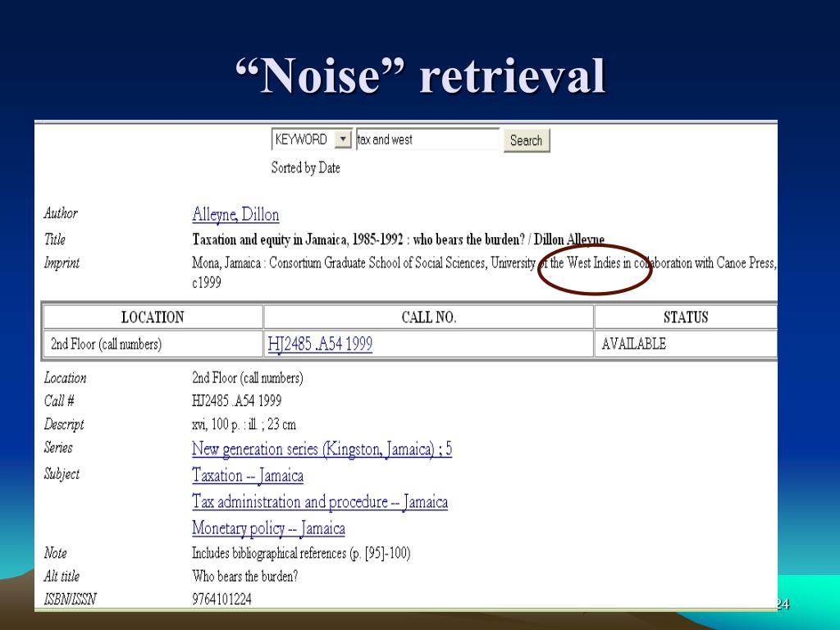Click the slide title "Noise" retrieval
The image size is (840, 630).
click(x=421, y=75)
